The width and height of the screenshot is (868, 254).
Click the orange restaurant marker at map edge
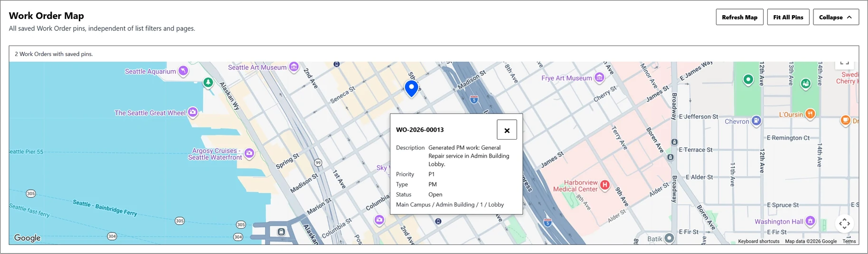tap(845, 121)
